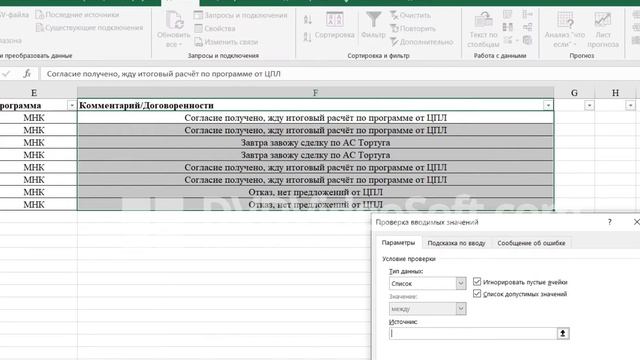Click the Flash Fill icon

coord(507,15)
